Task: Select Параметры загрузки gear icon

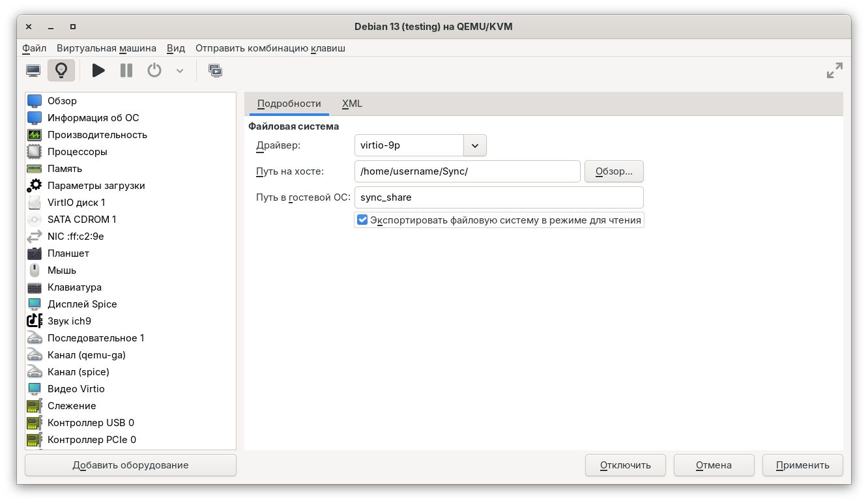Action: 35,186
